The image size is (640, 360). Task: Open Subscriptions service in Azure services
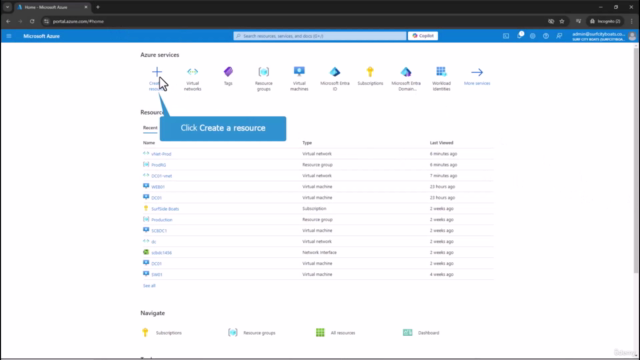(370, 76)
